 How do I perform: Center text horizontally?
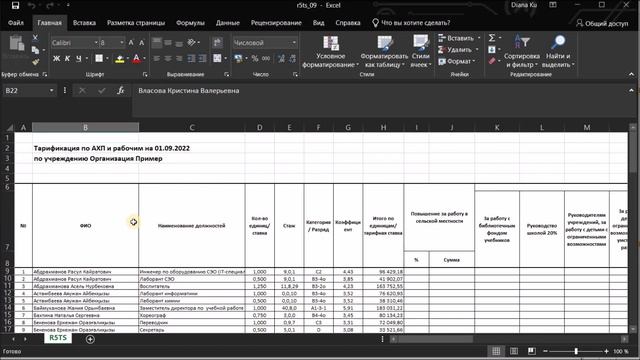coord(168,58)
